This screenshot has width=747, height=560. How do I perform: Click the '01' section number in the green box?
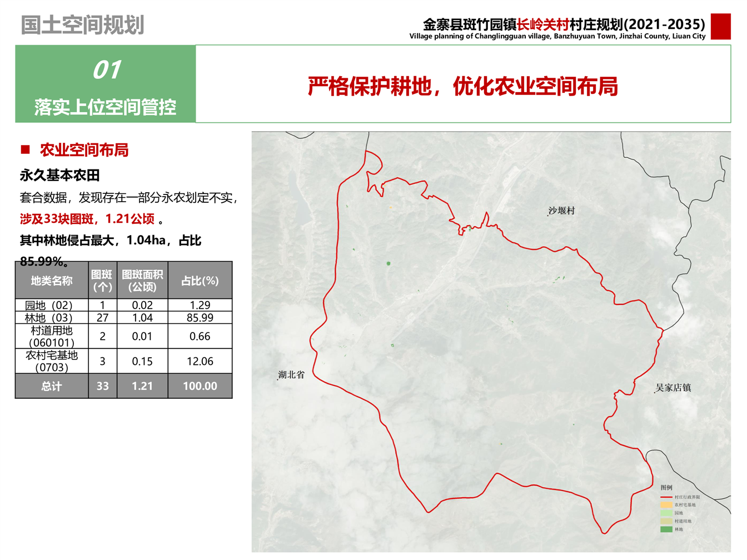tap(106, 70)
